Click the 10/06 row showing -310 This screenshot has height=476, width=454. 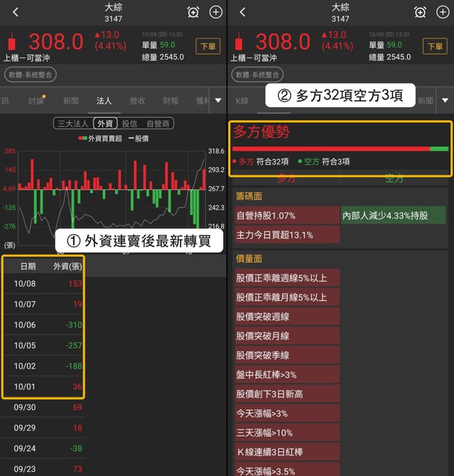click(x=44, y=325)
